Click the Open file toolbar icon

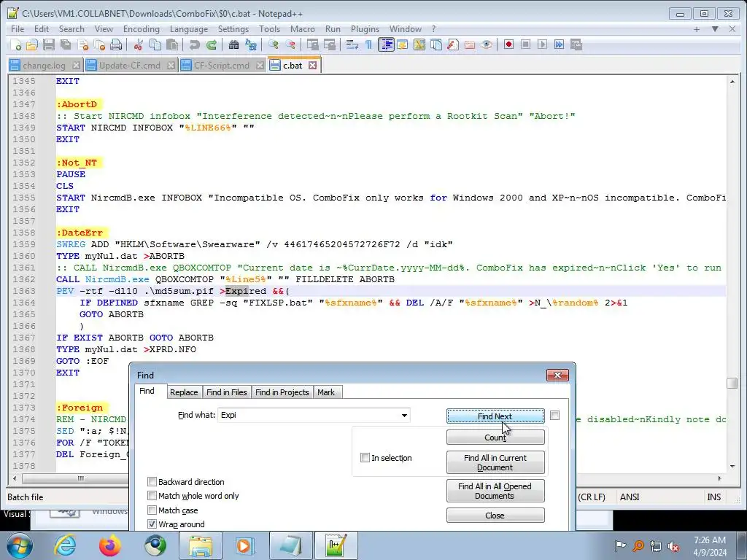click(32, 44)
